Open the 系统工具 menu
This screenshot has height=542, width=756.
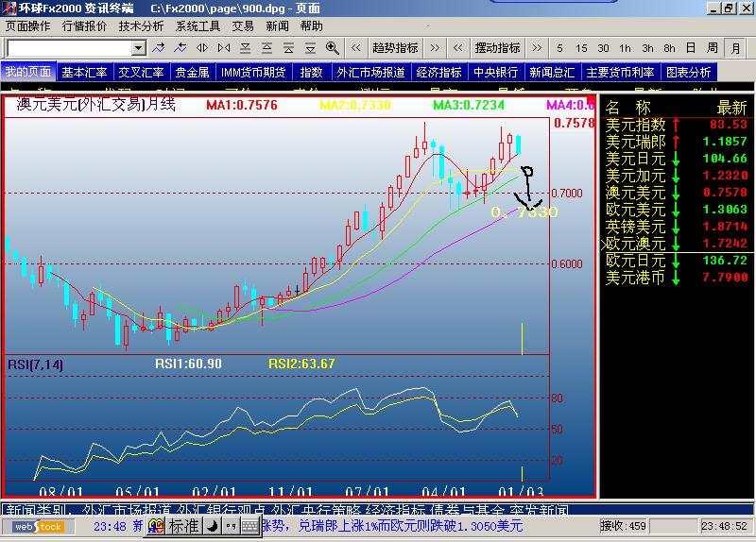198,26
